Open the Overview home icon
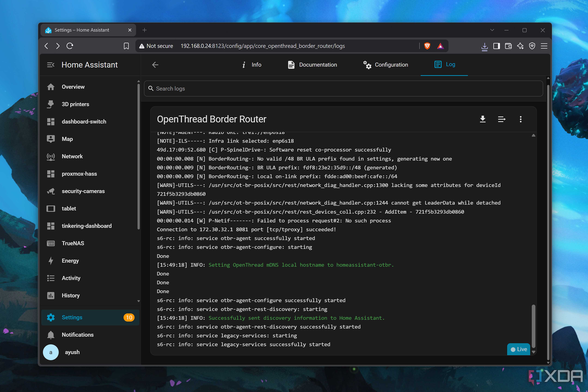 [51, 87]
